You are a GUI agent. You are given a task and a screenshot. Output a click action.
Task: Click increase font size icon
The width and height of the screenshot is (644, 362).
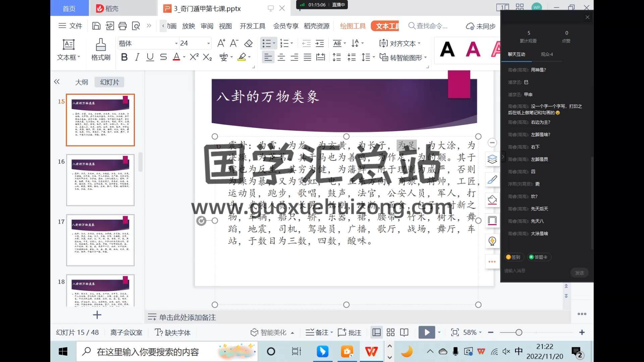(x=221, y=43)
